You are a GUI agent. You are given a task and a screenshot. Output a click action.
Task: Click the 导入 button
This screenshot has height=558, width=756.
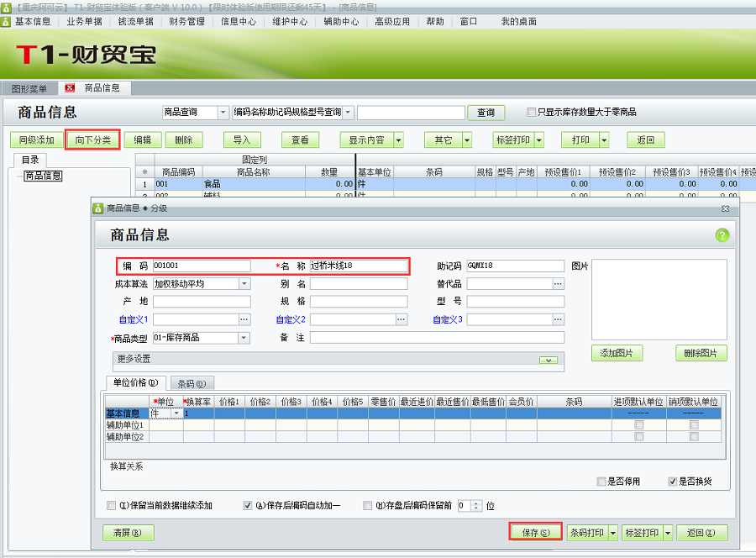click(242, 140)
